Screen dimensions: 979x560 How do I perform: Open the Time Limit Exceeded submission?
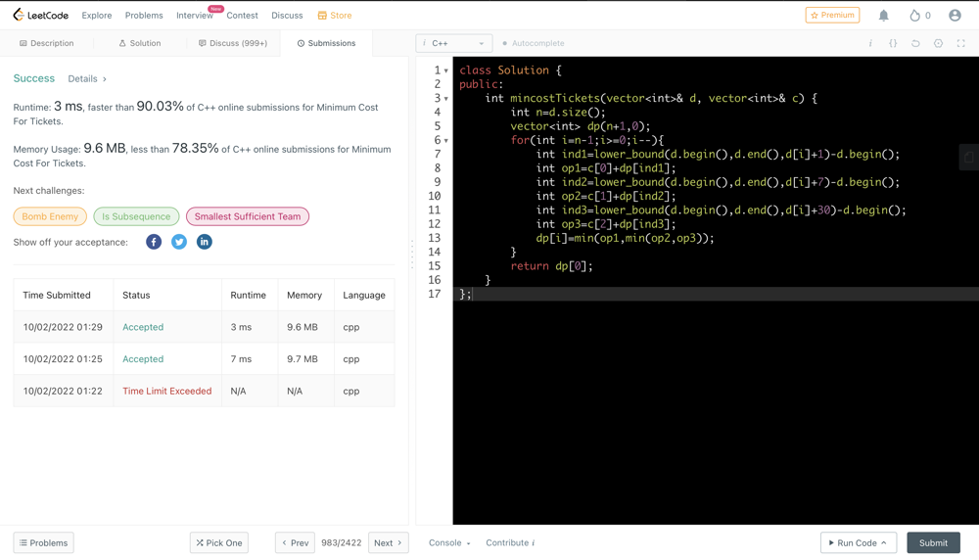click(166, 391)
